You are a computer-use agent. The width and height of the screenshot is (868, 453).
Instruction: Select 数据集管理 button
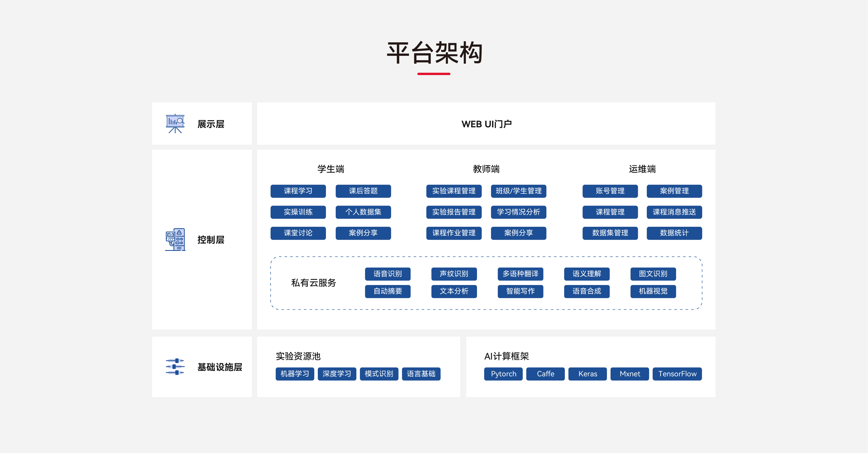coord(610,233)
